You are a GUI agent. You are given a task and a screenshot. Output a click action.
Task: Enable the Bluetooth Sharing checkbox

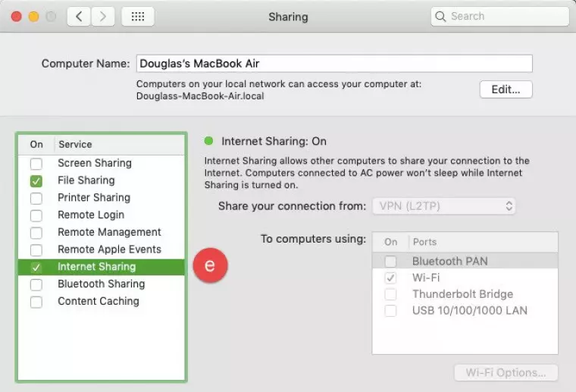pyautogui.click(x=36, y=285)
